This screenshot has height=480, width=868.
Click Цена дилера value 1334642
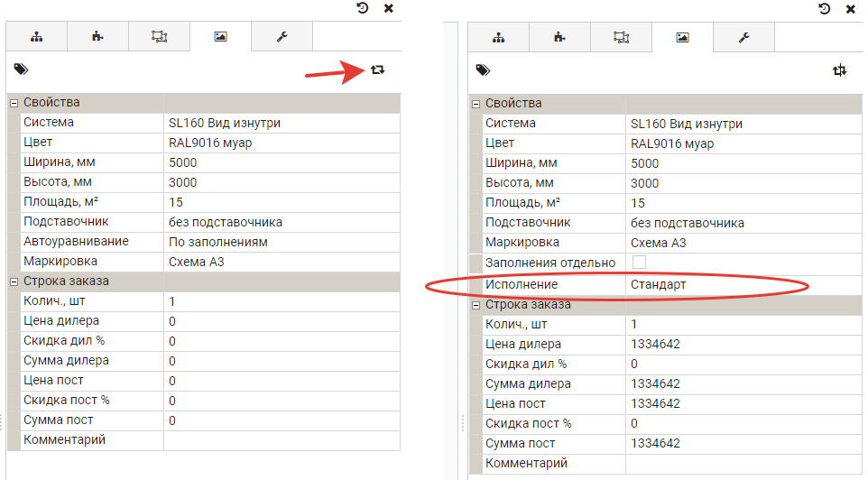tap(744, 344)
